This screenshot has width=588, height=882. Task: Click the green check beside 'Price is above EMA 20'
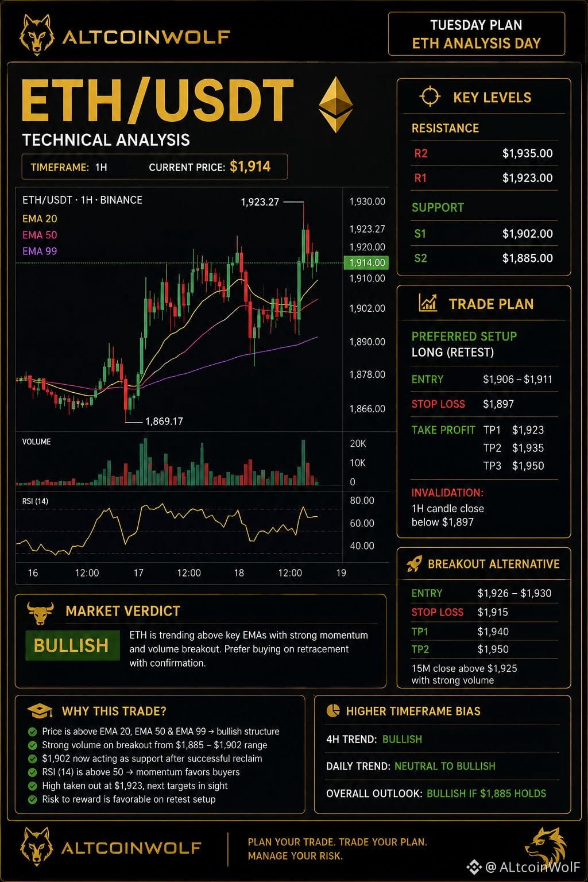(33, 732)
